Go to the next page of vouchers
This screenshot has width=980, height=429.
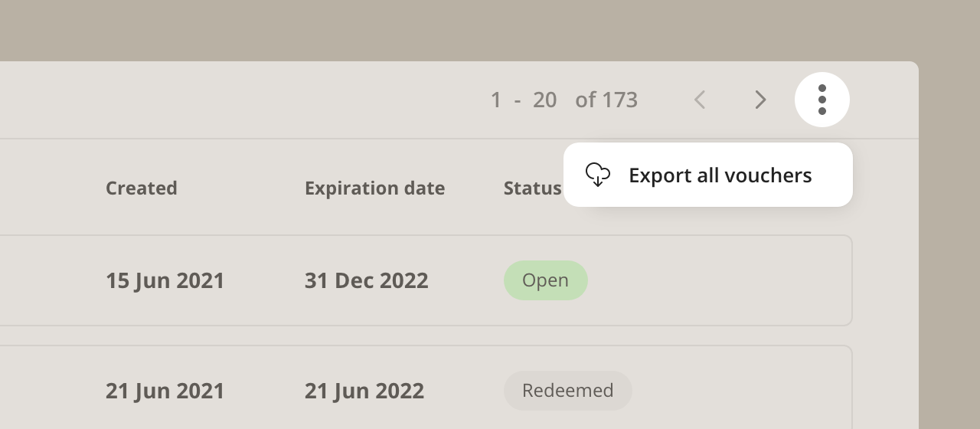pos(760,100)
